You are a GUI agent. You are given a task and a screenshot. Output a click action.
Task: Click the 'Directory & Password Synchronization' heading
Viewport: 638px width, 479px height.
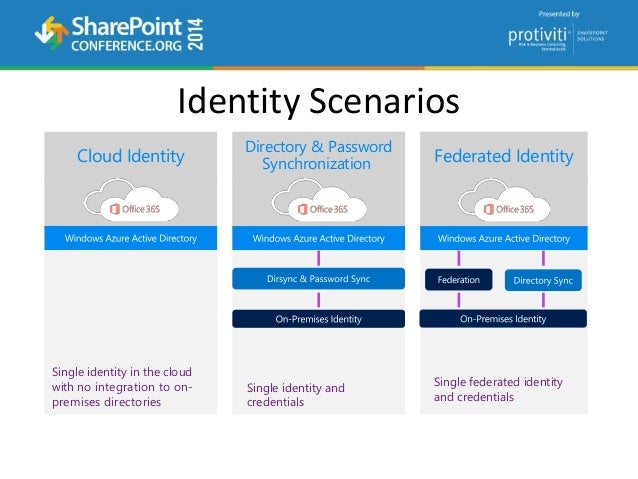pyautogui.click(x=318, y=155)
